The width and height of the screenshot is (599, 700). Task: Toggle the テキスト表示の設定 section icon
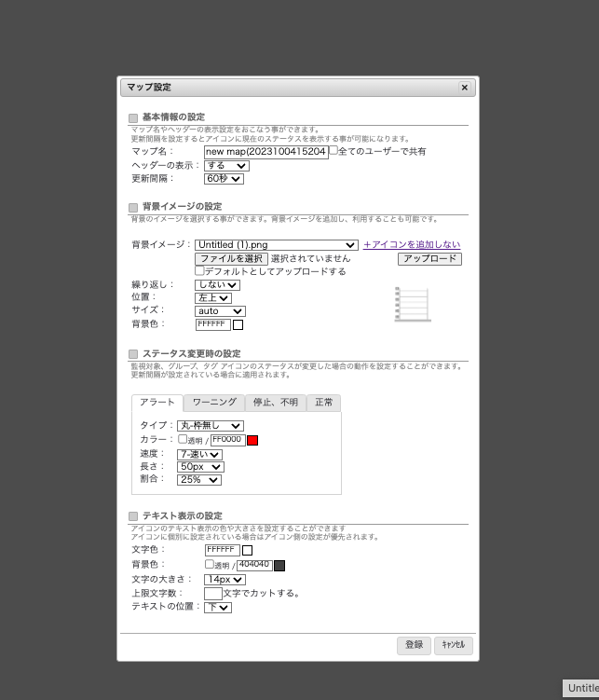pyautogui.click(x=133, y=516)
